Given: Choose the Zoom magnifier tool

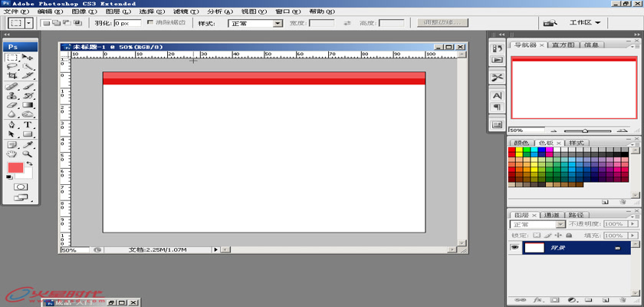Looking at the screenshot, I should [28, 153].
